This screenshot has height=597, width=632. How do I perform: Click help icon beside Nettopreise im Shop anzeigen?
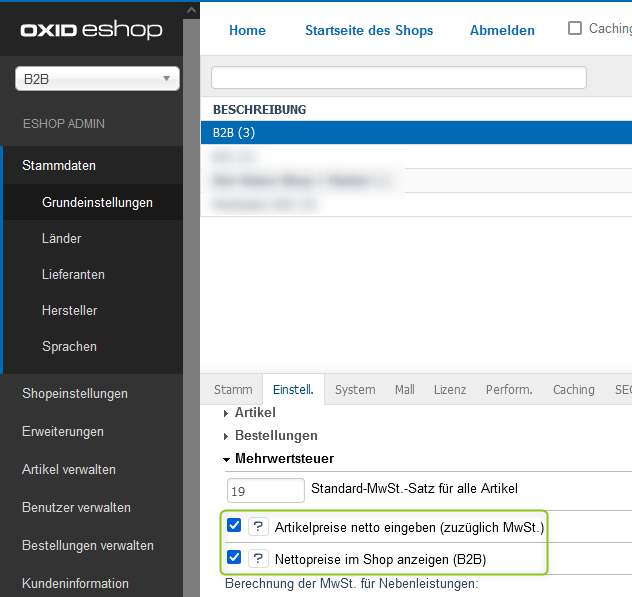coord(258,558)
